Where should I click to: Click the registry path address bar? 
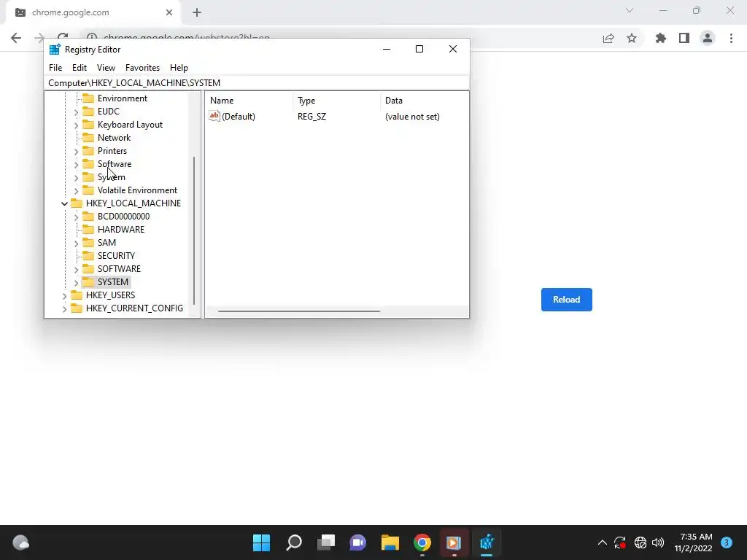click(256, 83)
